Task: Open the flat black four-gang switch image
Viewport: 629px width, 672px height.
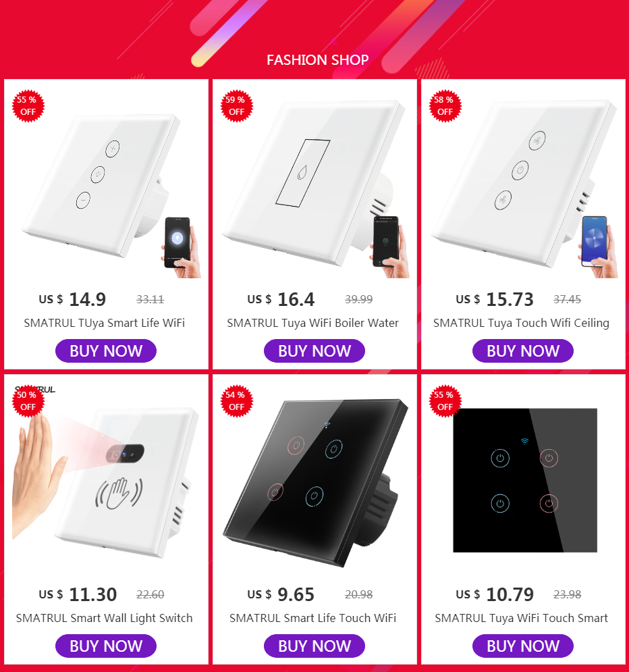Action: pos(525,480)
